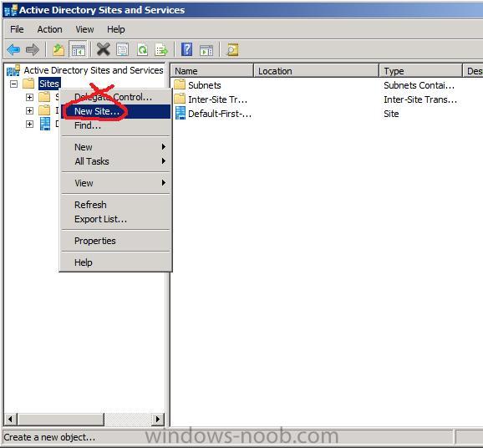Open the Action menu

click(x=49, y=29)
